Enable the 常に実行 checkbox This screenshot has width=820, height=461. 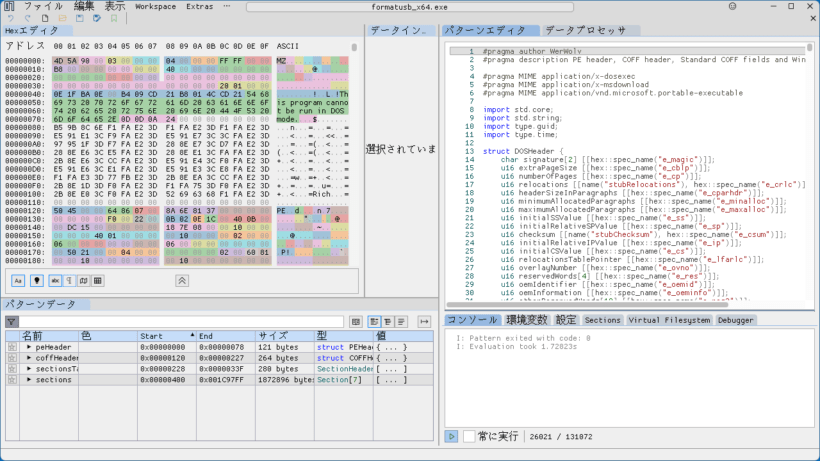[x=469, y=436]
